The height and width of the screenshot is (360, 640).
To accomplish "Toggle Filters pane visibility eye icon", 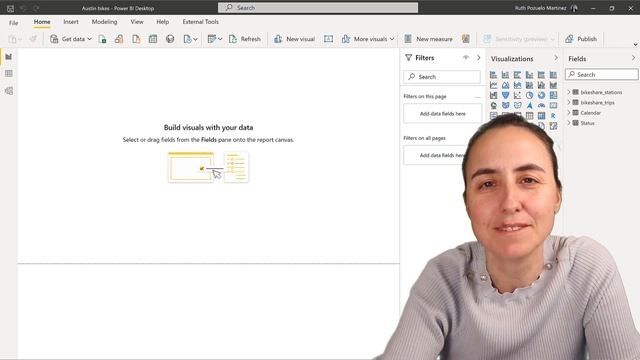I will (466, 58).
